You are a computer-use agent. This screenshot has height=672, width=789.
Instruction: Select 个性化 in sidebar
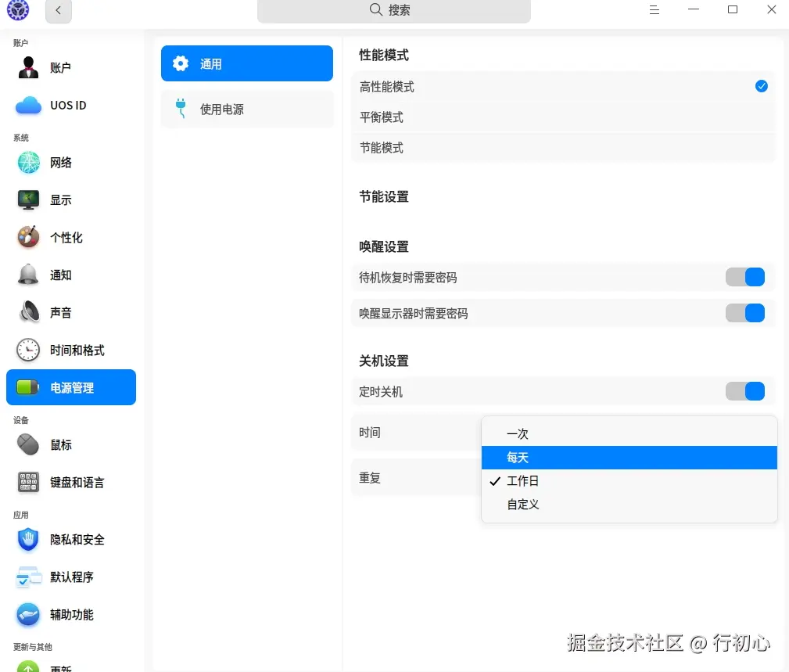click(x=66, y=238)
